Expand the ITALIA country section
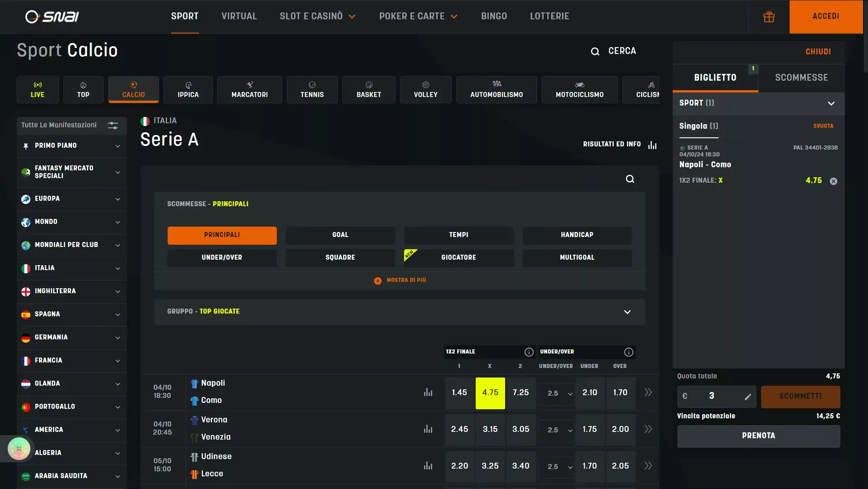Image resolution: width=868 pixels, height=489 pixels. click(71, 268)
